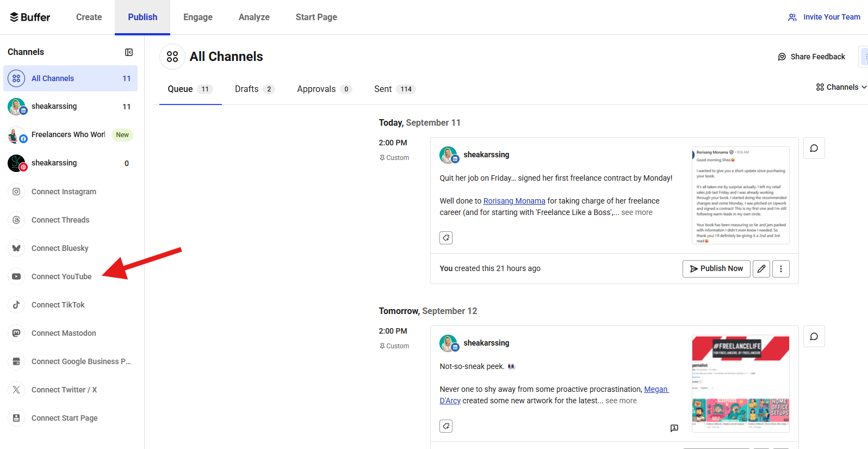Image resolution: width=868 pixels, height=449 pixels.
Task: Open the #FREELANCELIFE image thumbnail
Action: pyautogui.click(x=741, y=384)
